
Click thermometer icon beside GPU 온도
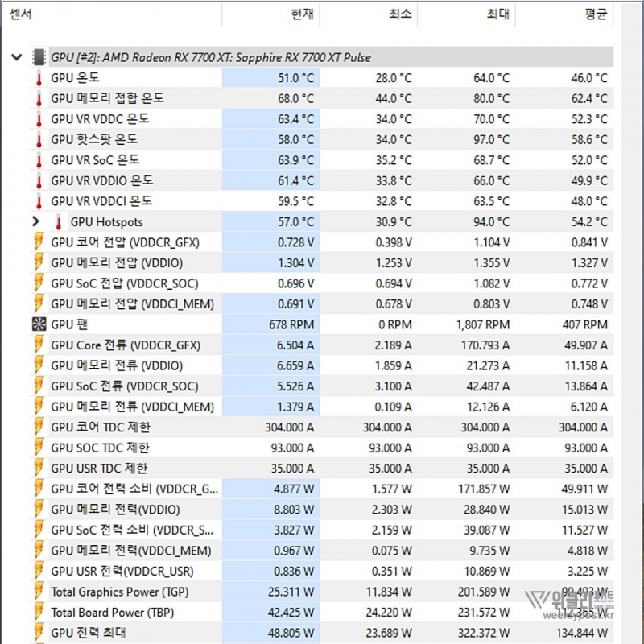[x=38, y=78]
